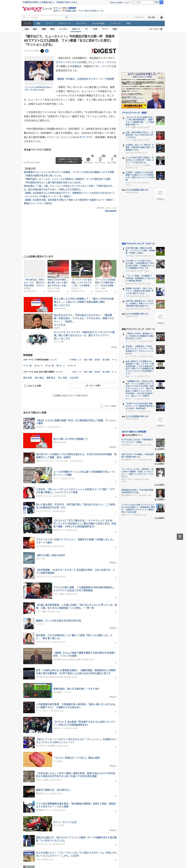This screenshot has width=186, height=868.
Task: Open the マイページ link
Action: pos(139,18)
